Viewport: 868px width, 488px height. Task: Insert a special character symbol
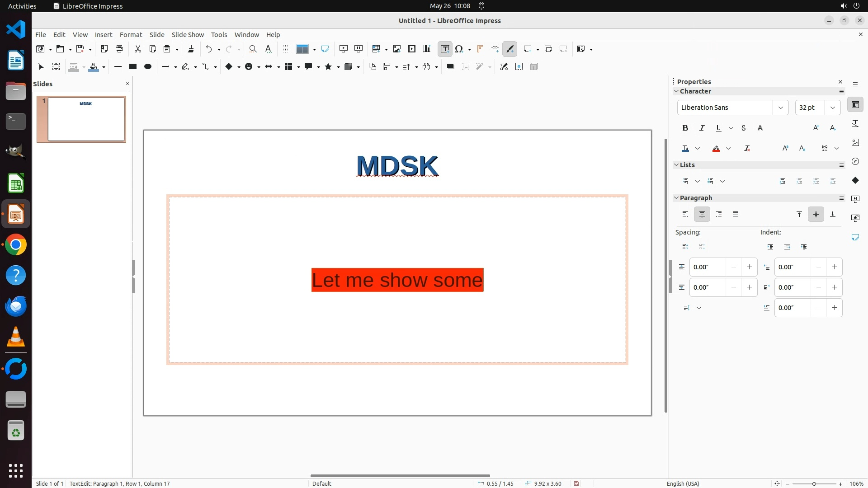[459, 49]
